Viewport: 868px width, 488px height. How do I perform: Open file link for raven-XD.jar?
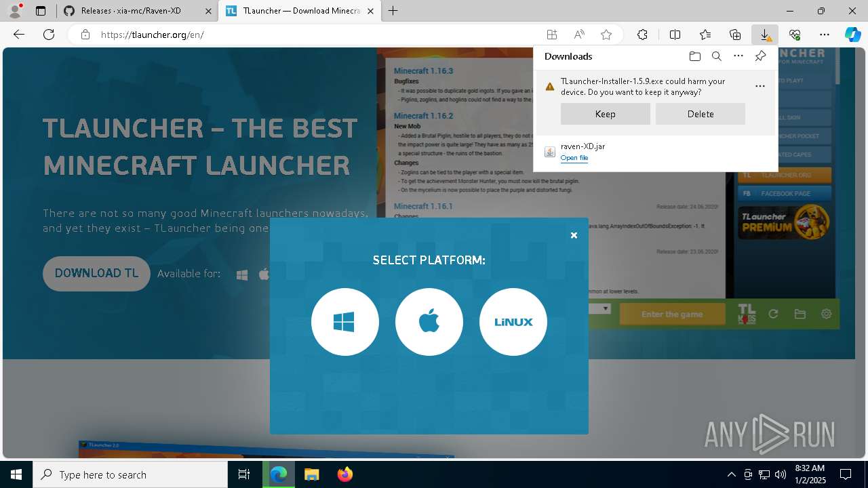(x=574, y=158)
